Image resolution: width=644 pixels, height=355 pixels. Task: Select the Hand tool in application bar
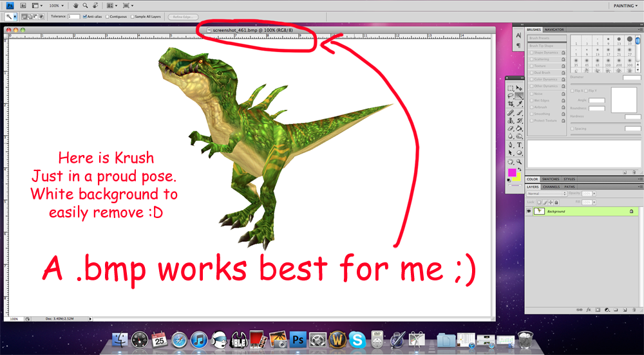coord(75,5)
